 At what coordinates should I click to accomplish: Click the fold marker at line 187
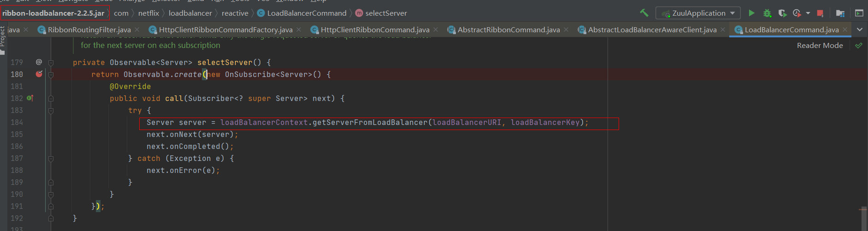pos(51,159)
